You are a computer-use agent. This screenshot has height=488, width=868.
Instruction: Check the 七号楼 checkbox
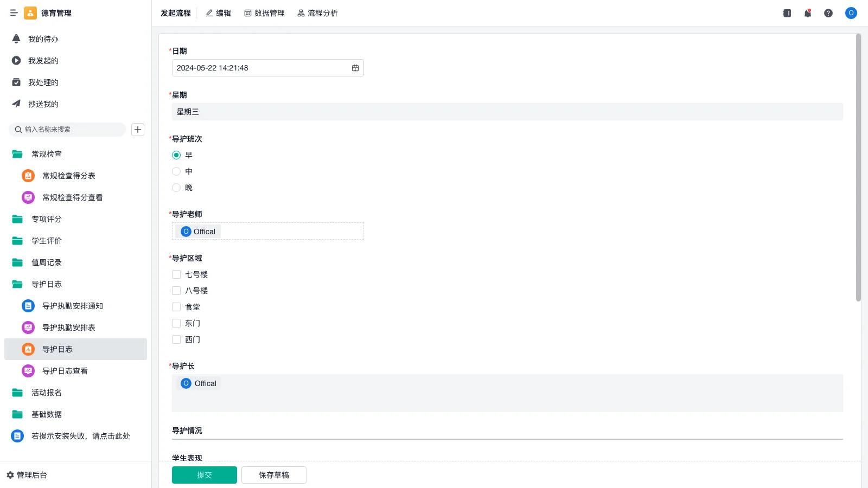point(176,274)
